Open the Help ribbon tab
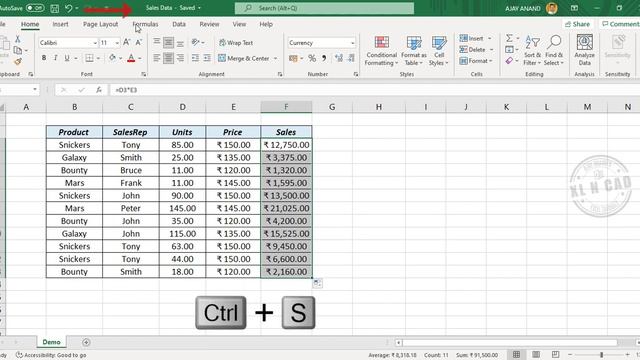The width and height of the screenshot is (640, 360). (x=266, y=24)
